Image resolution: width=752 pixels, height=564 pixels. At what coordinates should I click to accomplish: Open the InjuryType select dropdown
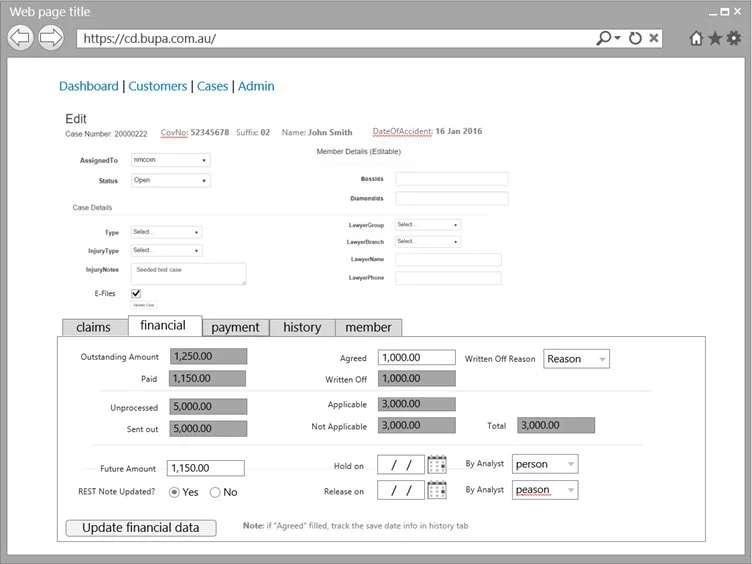tap(166, 250)
